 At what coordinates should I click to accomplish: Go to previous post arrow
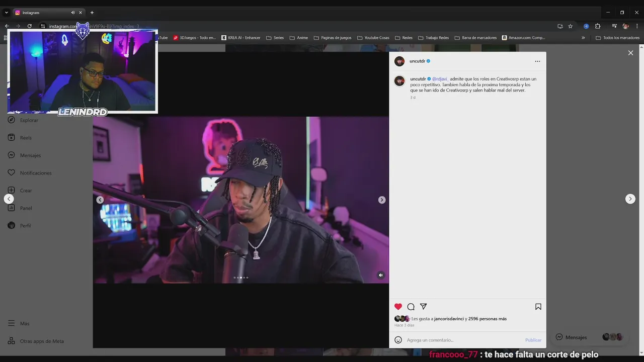tap(9, 199)
